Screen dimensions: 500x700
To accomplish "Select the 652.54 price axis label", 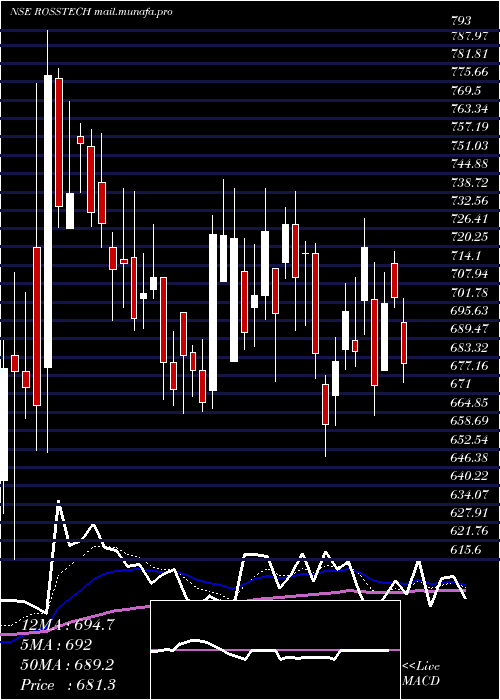I will (x=470, y=439).
